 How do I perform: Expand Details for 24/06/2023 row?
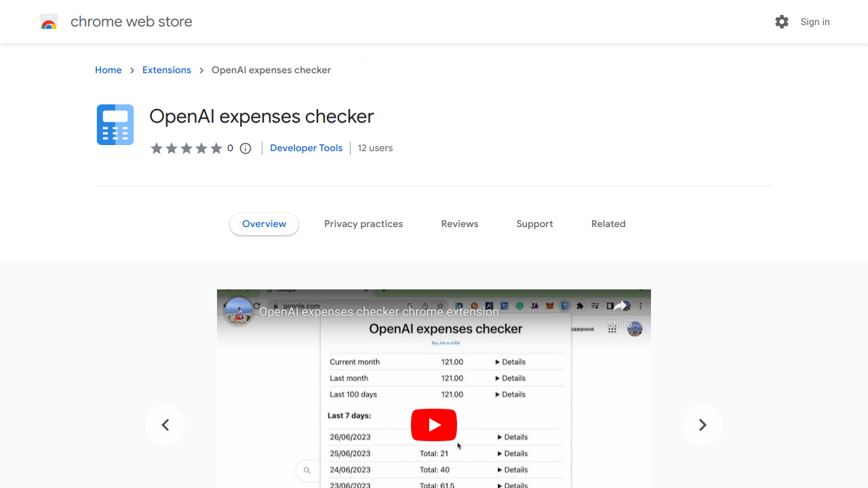pyautogui.click(x=513, y=470)
